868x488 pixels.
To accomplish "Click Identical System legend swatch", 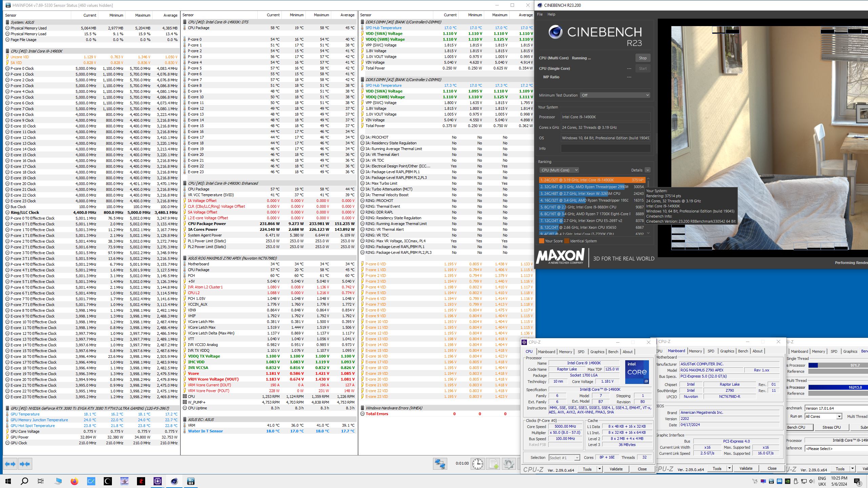I will (566, 241).
